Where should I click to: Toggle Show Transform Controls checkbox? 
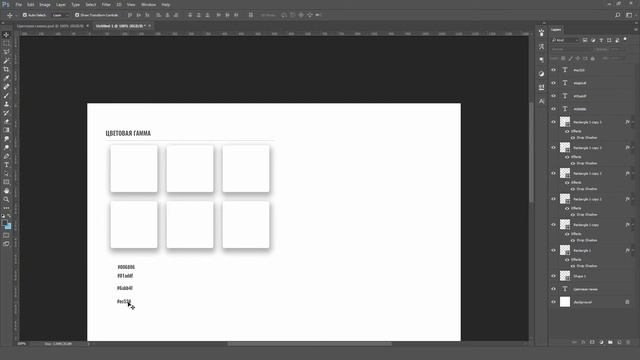(x=77, y=15)
